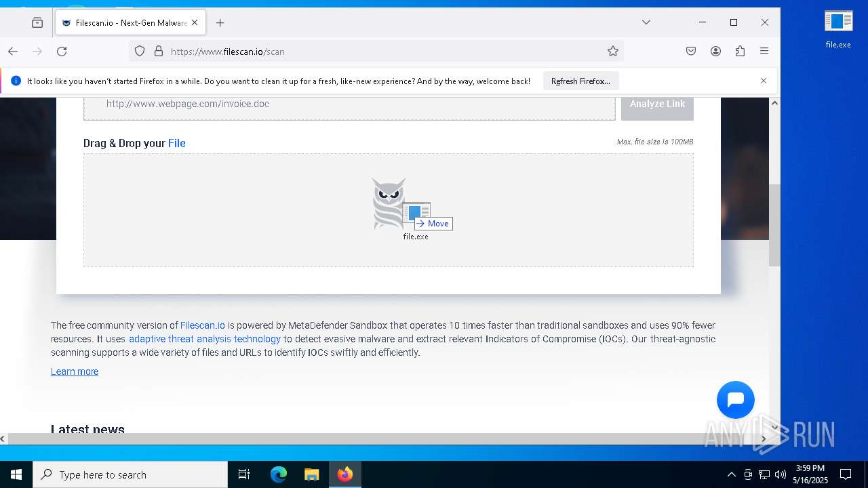Click the owl logo in drop zone

coord(389,203)
